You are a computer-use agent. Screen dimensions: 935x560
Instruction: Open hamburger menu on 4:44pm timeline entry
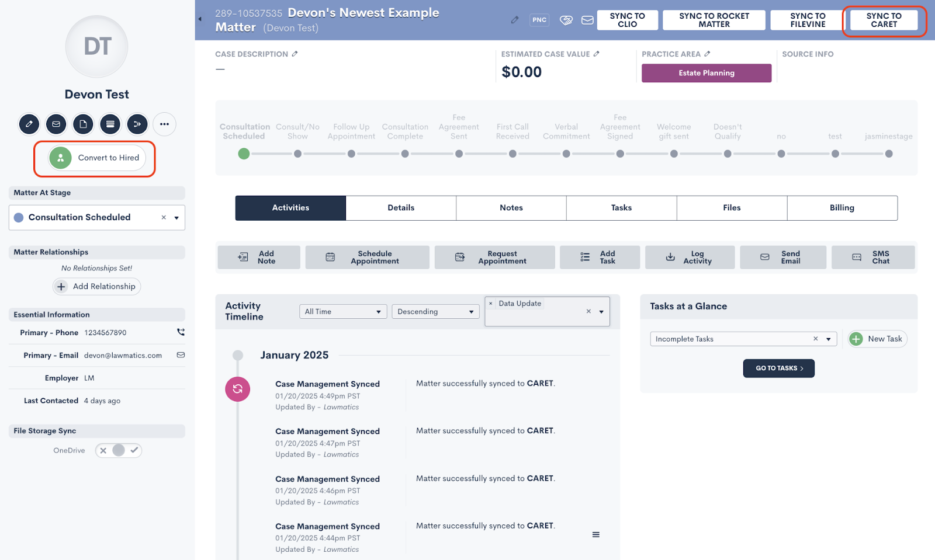coord(595,534)
